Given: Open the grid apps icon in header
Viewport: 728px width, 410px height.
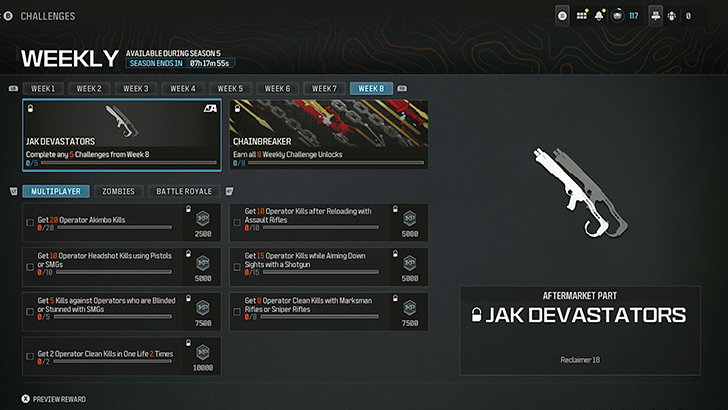Looking at the screenshot, I should click(x=581, y=16).
